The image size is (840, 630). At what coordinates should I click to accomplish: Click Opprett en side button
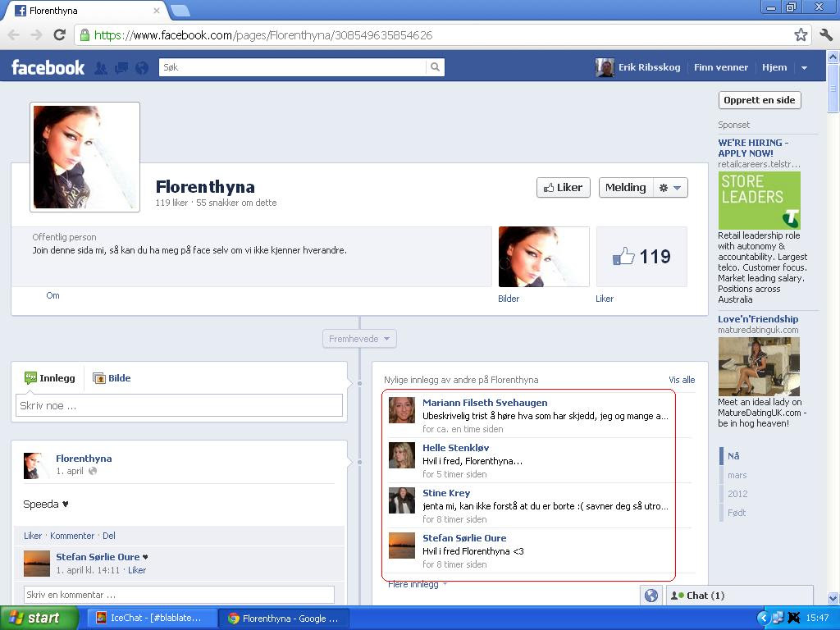[759, 100]
